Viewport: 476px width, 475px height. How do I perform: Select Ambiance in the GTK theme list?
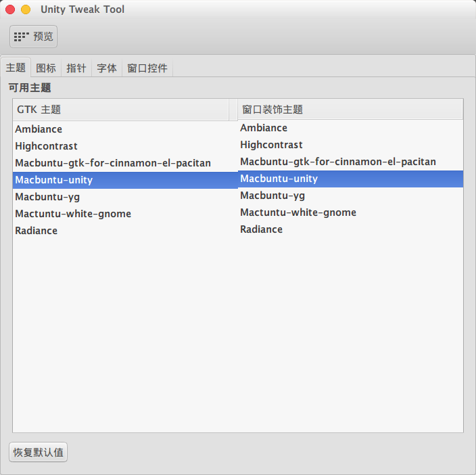point(125,129)
